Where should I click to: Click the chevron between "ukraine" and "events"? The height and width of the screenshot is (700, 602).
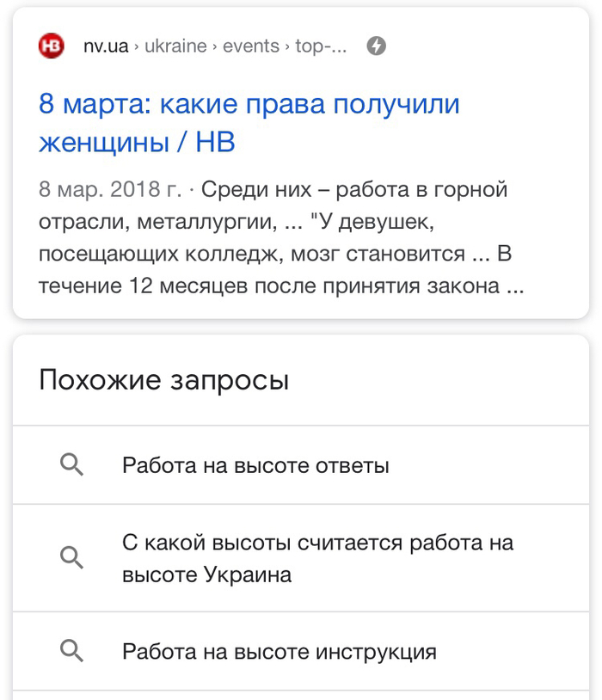click(215, 46)
